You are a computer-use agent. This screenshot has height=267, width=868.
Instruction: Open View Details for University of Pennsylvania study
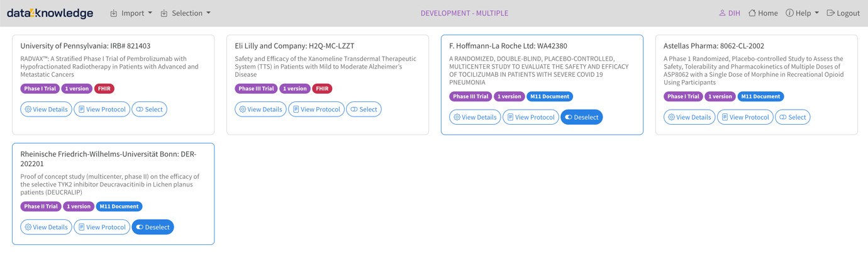tap(46, 110)
